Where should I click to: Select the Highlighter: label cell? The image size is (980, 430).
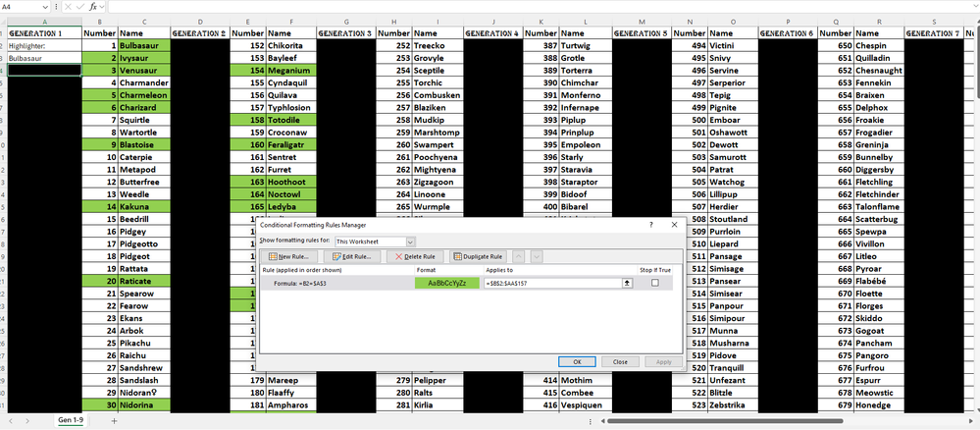tap(44, 45)
